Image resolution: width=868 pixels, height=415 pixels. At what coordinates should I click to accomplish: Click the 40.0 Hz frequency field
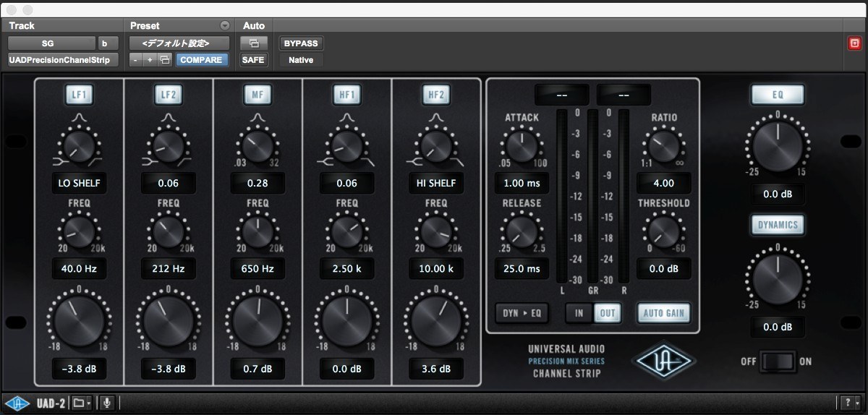80,269
